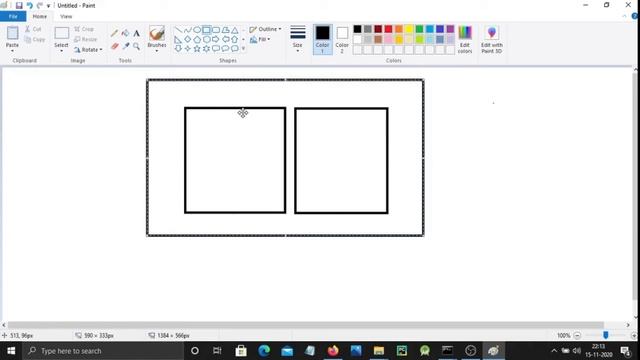Screen dimensions: 640x360
Task: Pick the green color swatch
Action: tap(419, 29)
